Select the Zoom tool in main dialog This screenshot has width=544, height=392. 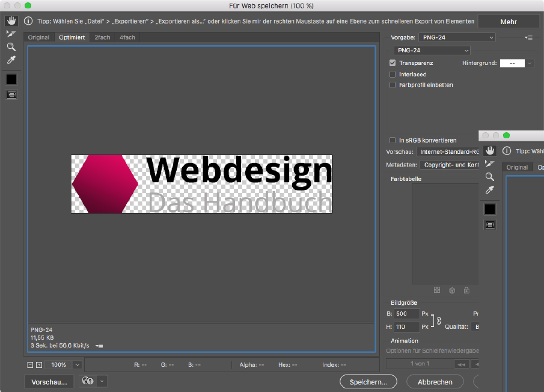(x=11, y=47)
